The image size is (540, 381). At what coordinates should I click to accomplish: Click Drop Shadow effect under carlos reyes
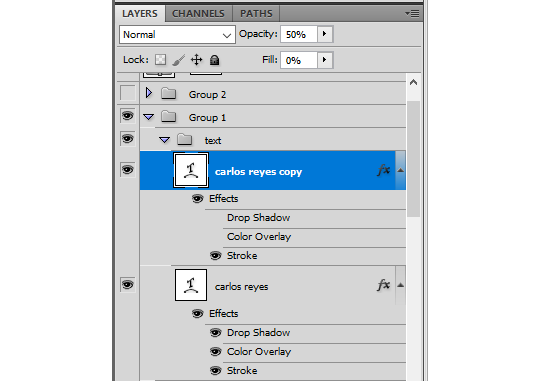pyautogui.click(x=258, y=333)
